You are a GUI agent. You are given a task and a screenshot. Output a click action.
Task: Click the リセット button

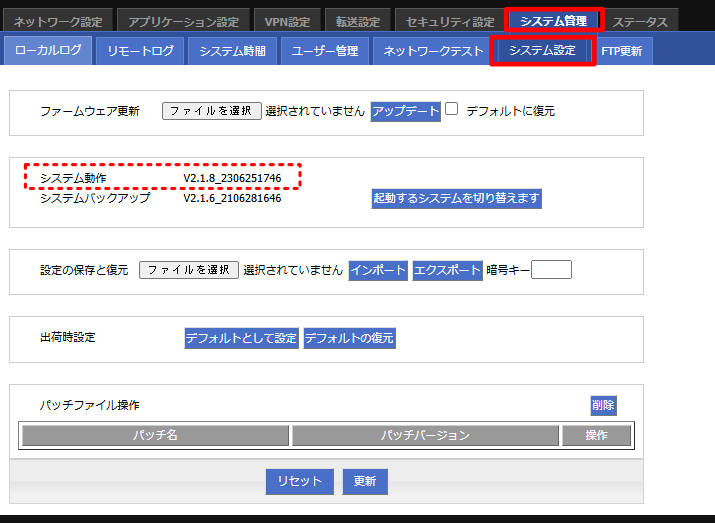pyautogui.click(x=300, y=481)
